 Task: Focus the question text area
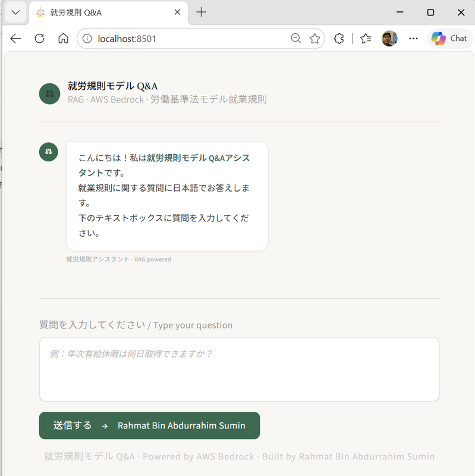240,369
